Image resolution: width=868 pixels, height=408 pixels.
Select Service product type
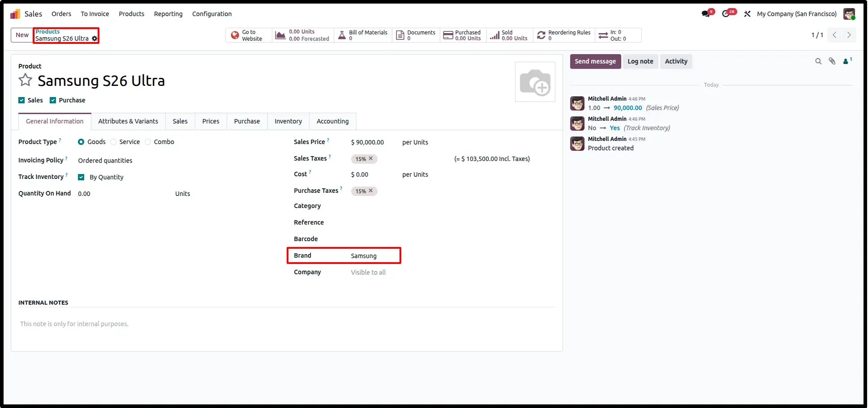[x=113, y=142]
